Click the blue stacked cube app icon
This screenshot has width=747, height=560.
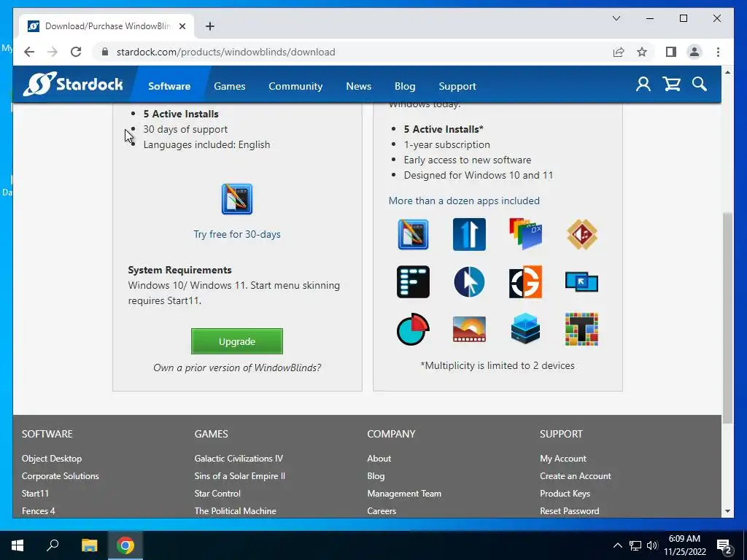525,329
